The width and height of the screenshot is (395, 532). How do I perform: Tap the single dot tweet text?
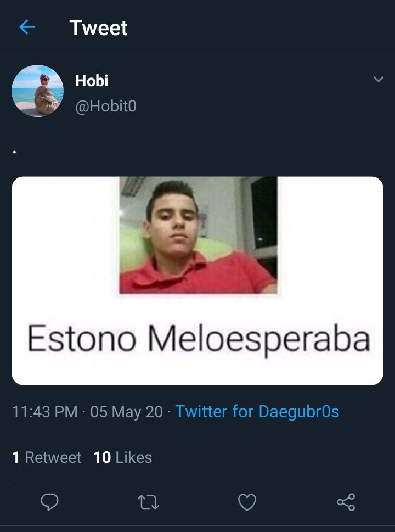pos(15,152)
